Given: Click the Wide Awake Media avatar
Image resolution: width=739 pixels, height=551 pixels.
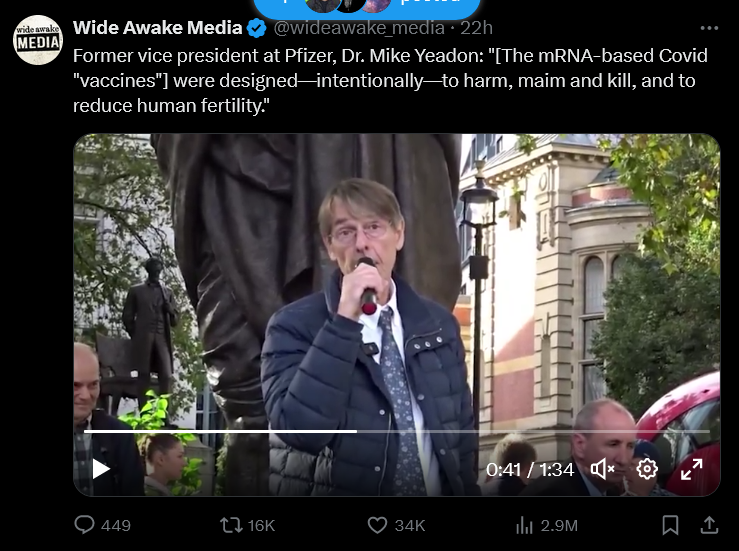Looking at the screenshot, I should pos(37,40).
